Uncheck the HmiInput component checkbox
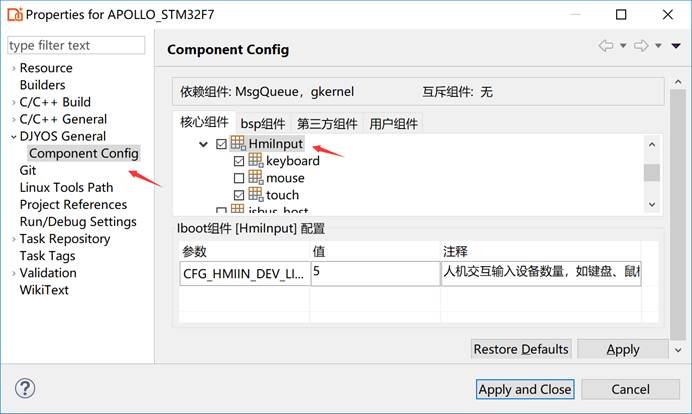The width and height of the screenshot is (692, 414). (221, 144)
